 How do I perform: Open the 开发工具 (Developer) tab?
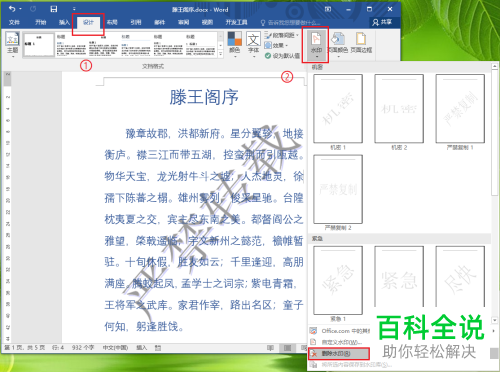coord(236,22)
